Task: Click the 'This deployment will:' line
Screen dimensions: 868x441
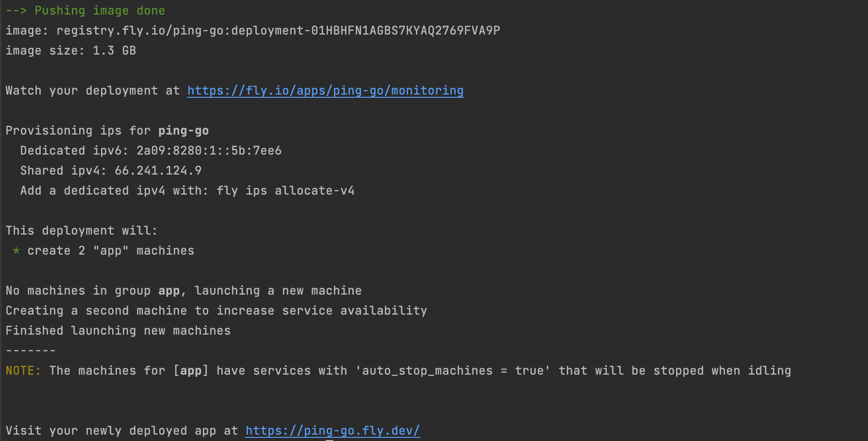Action: point(81,231)
